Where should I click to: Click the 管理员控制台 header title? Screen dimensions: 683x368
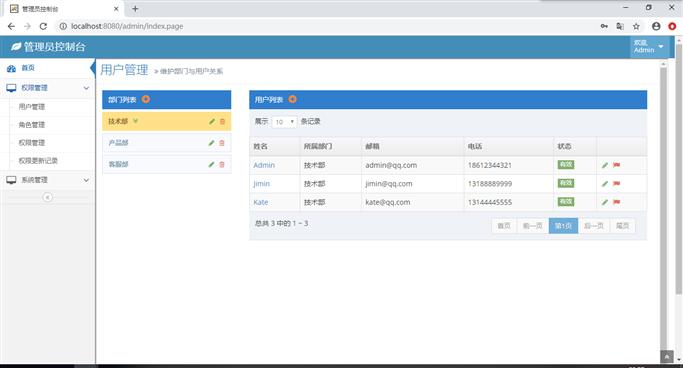(54, 47)
